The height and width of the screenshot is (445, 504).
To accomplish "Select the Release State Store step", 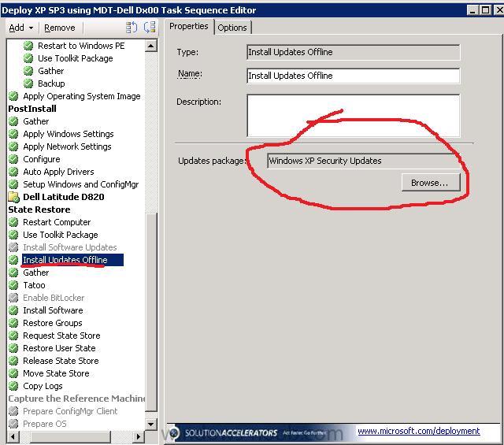I will tap(61, 361).
